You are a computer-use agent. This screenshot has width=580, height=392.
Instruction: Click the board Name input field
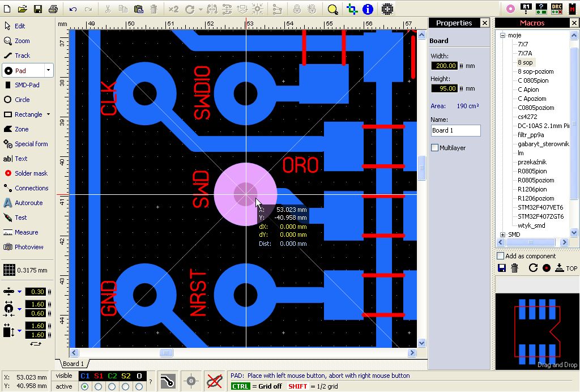pyautogui.click(x=455, y=130)
